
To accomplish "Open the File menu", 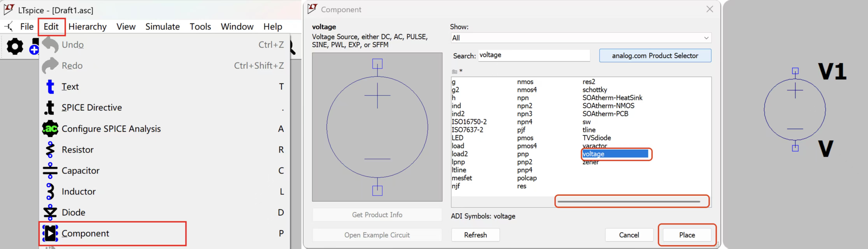I will click(27, 27).
